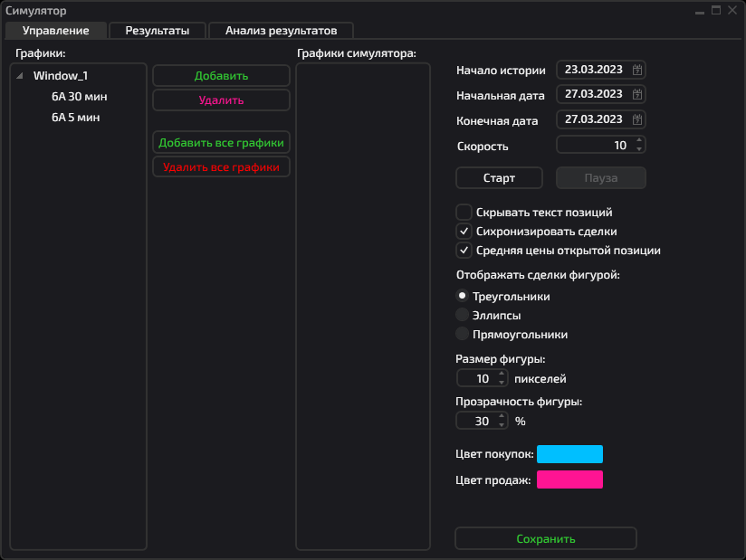
Task: Open the Анализ результатов tab
Action: 281,31
